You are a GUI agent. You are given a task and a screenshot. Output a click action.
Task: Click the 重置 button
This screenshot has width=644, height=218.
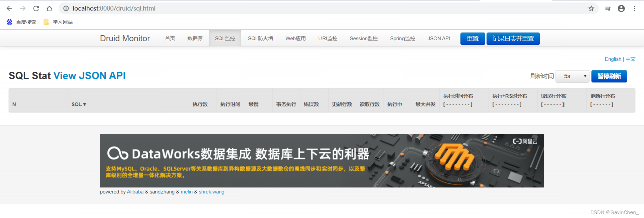[472, 39]
